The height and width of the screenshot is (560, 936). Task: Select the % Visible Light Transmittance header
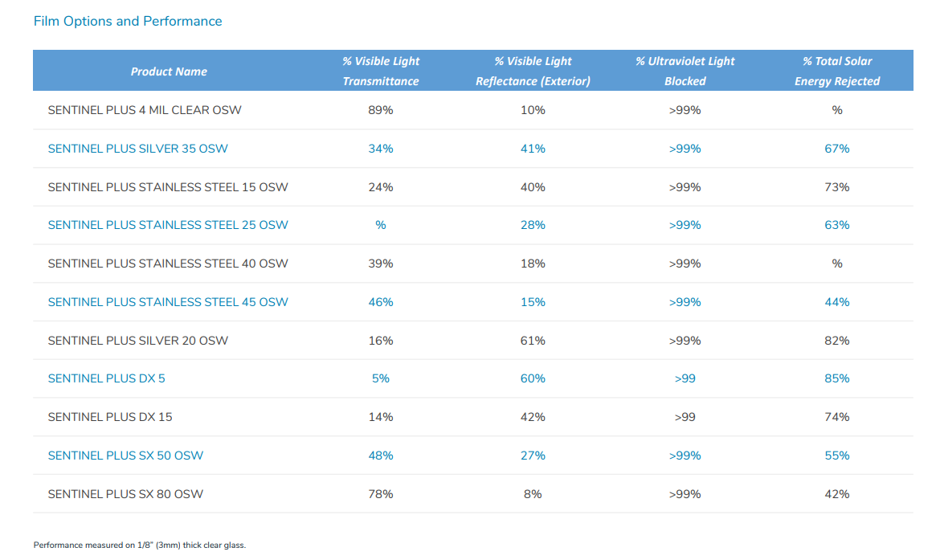[x=381, y=71]
